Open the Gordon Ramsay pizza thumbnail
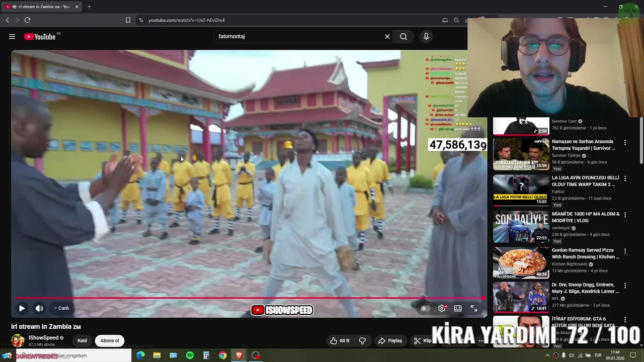 tap(521, 262)
